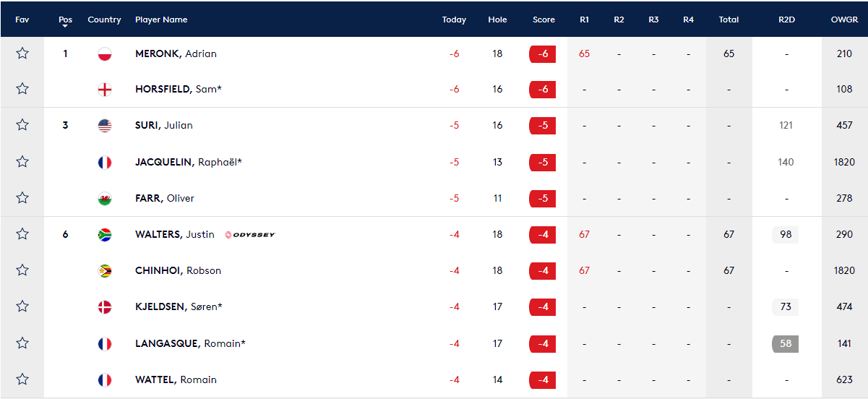Image resolution: width=868 pixels, height=399 pixels.
Task: Click England flag icon beside Horsfield
Action: coord(105,90)
